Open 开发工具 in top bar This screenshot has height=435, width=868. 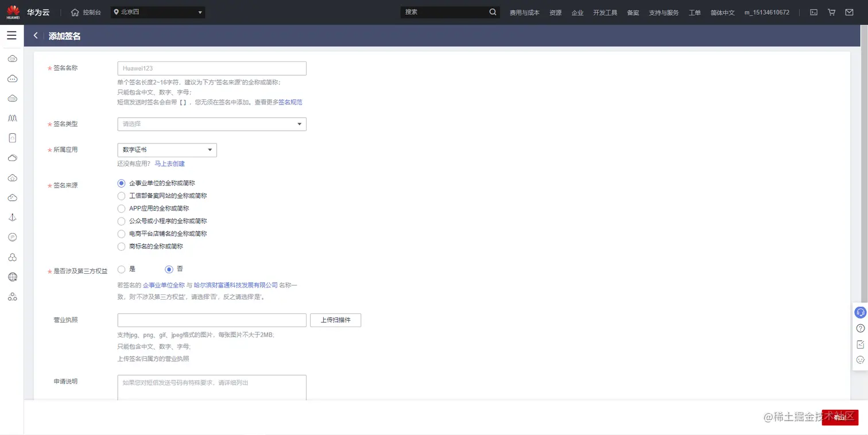point(605,13)
